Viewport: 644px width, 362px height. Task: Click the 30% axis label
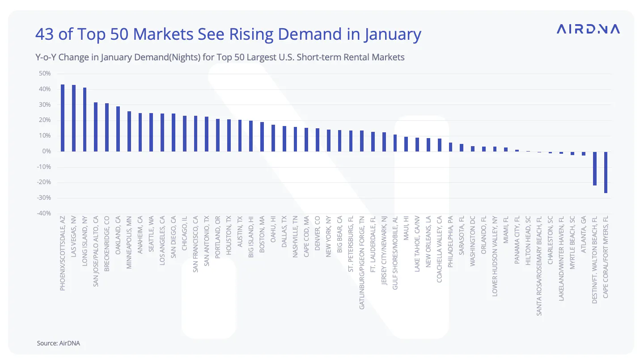pyautogui.click(x=45, y=105)
